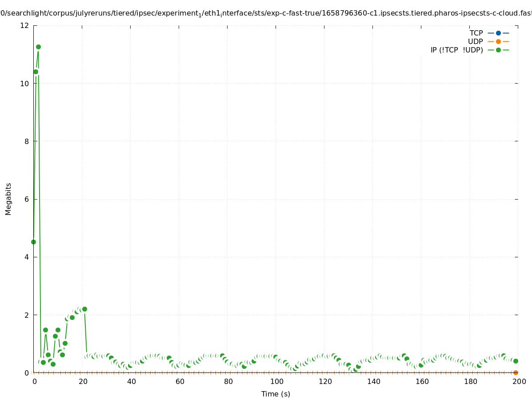Click the file path title at top

(x=266, y=13)
